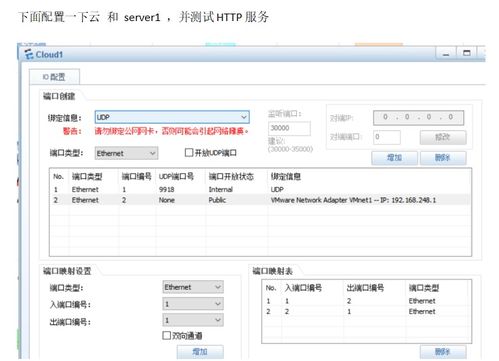Enable the 开放UDP端口 checkbox

pyautogui.click(x=189, y=153)
